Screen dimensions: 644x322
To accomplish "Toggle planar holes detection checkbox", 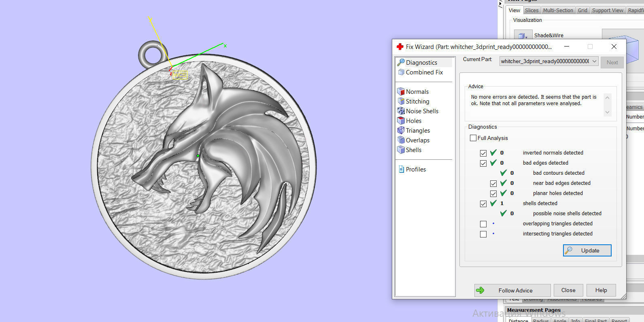I will point(493,193).
